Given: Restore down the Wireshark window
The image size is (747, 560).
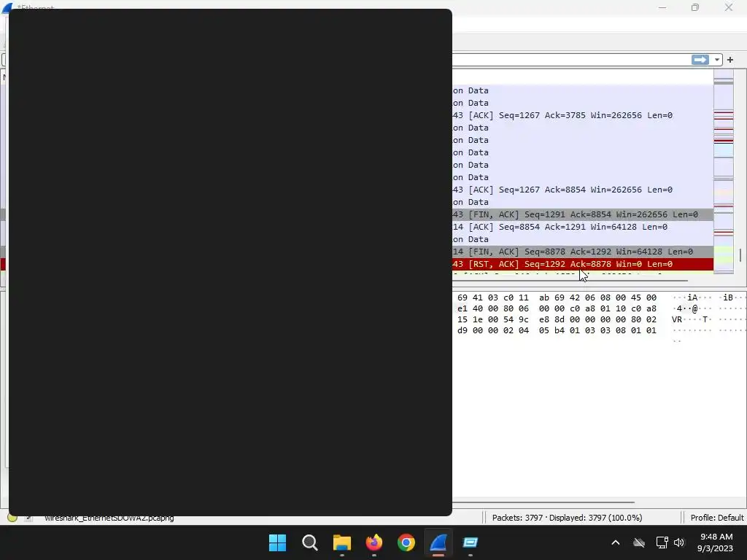Looking at the screenshot, I should (x=695, y=7).
